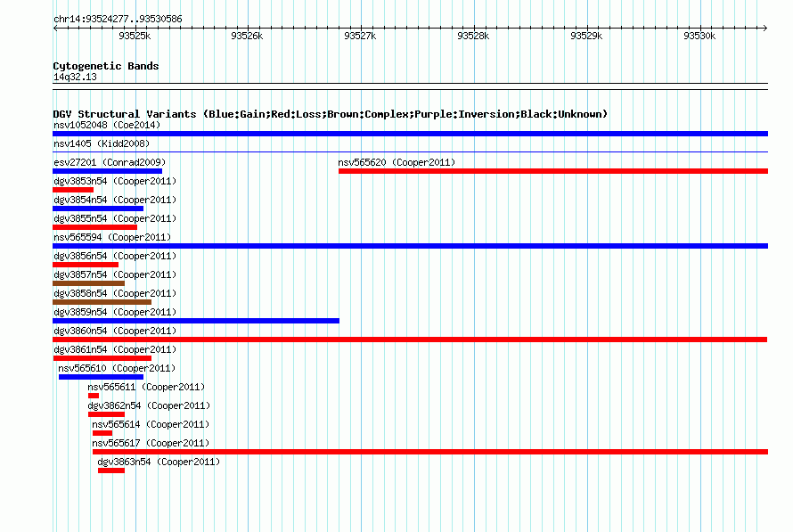Select the nsv565610 blue bar
The image size is (793, 532).
pyautogui.click(x=102, y=377)
